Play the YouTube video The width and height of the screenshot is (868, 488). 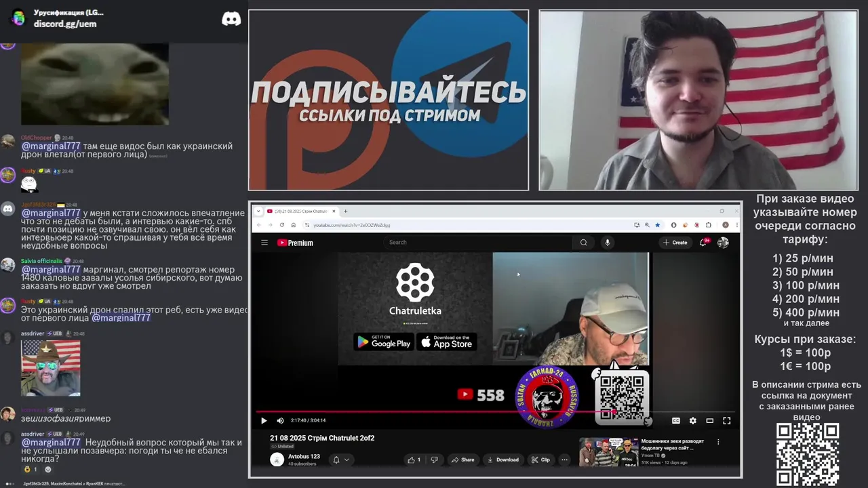pyautogui.click(x=264, y=420)
